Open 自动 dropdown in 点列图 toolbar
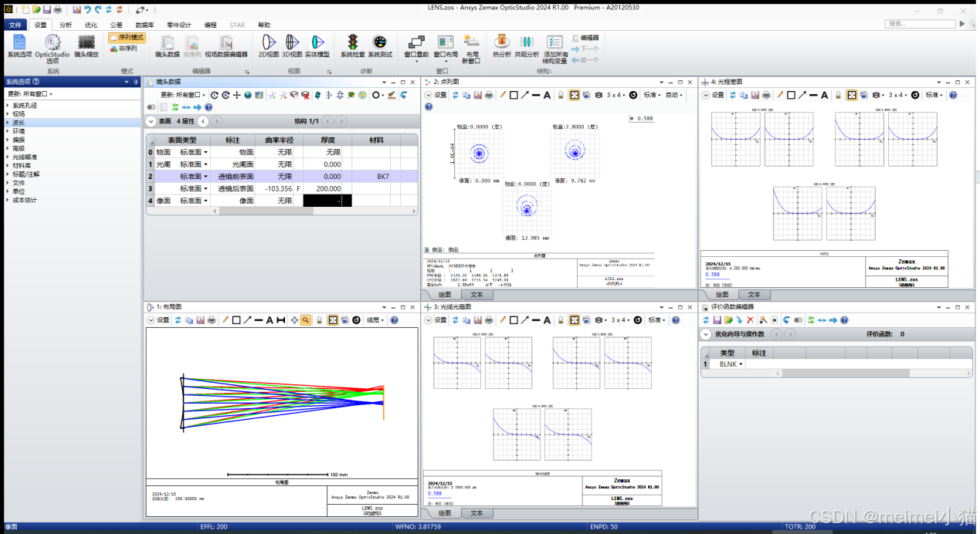The width and height of the screenshot is (980, 534). [x=674, y=95]
